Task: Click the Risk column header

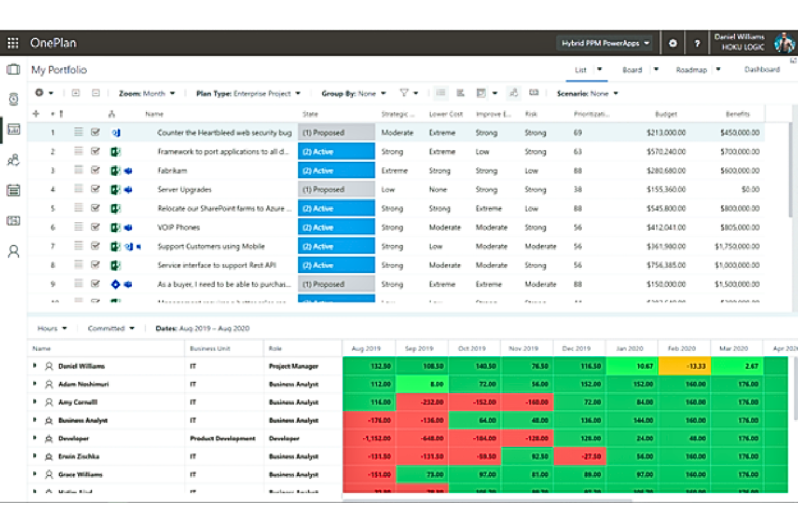Action: 531,114
